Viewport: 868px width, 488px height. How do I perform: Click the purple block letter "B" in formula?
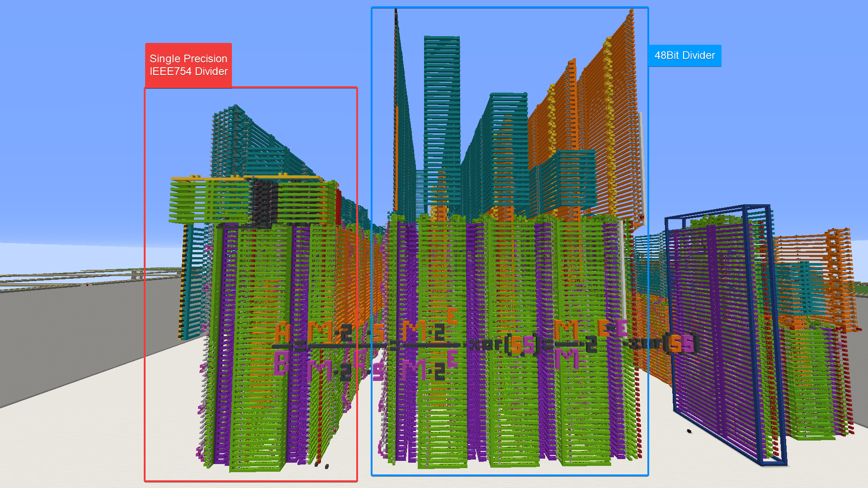click(281, 363)
